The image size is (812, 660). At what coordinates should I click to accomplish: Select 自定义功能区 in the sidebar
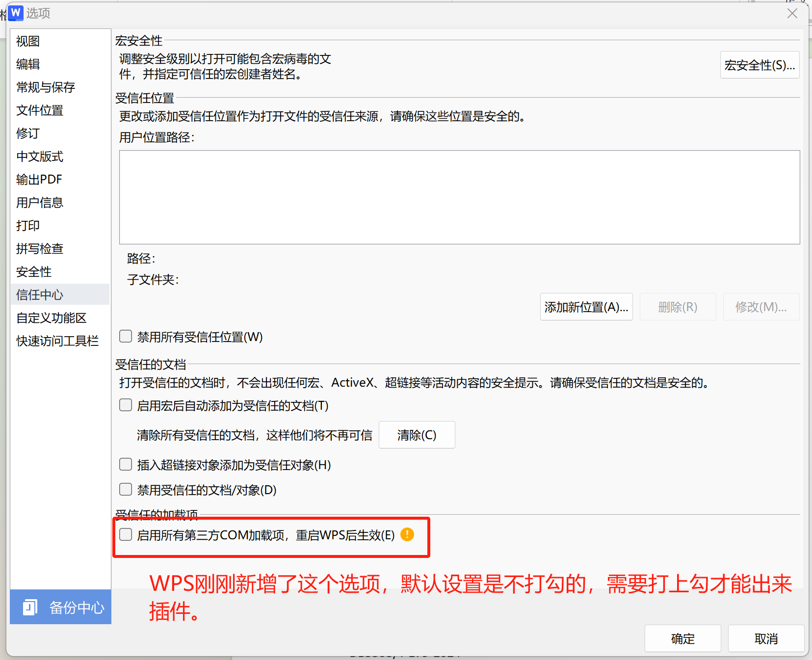click(52, 318)
